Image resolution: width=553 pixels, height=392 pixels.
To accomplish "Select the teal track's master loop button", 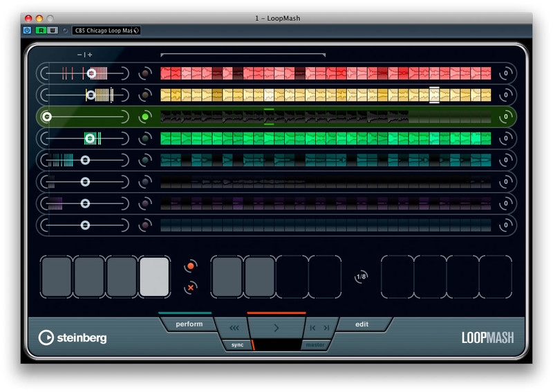I will click(x=145, y=160).
